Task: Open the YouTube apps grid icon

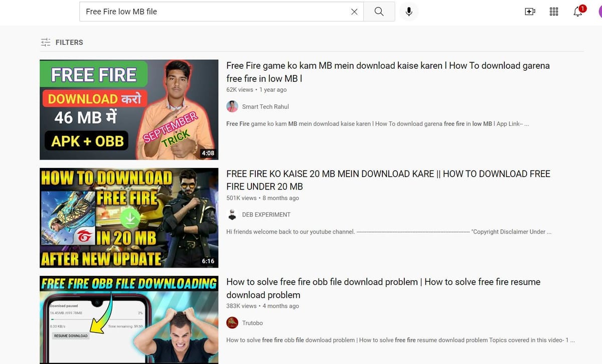Action: [554, 11]
